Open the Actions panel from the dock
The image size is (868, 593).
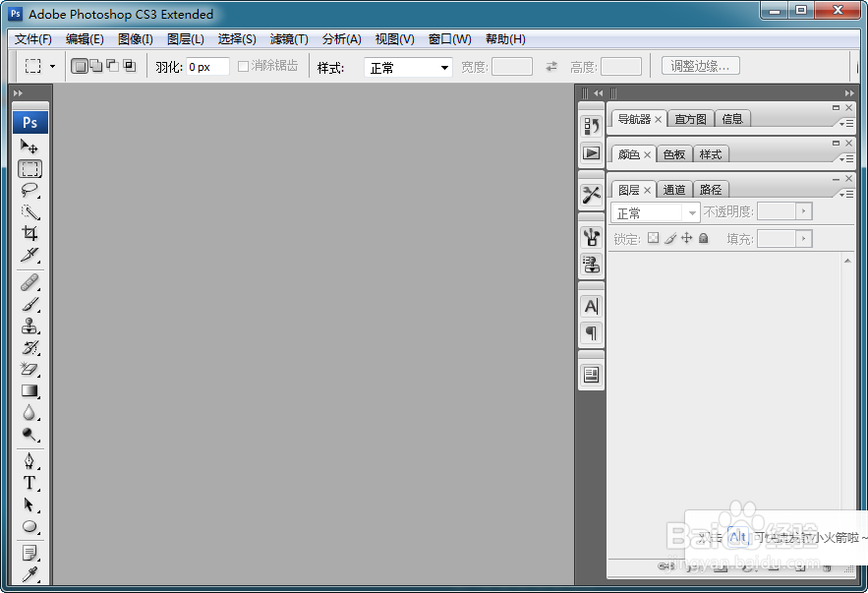tap(591, 152)
